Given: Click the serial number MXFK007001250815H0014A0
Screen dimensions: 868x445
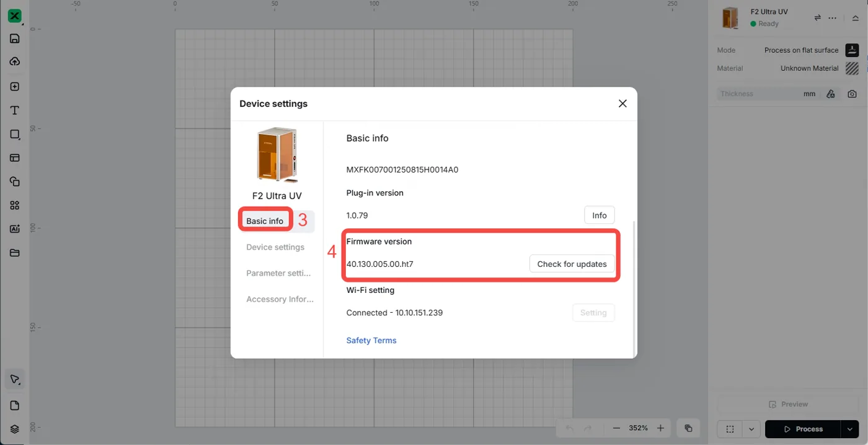Looking at the screenshot, I should click(402, 169).
